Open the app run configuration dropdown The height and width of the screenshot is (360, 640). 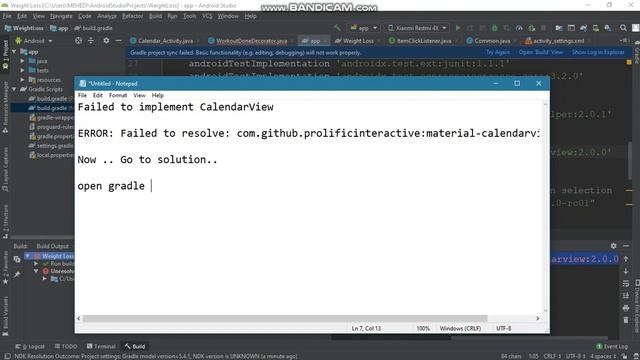pos(363,28)
